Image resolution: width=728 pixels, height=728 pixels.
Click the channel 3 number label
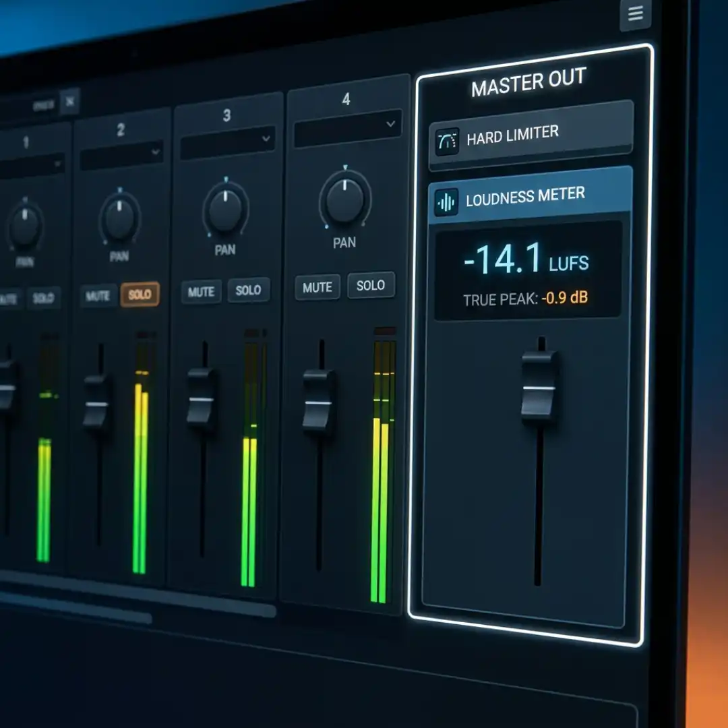226,115
